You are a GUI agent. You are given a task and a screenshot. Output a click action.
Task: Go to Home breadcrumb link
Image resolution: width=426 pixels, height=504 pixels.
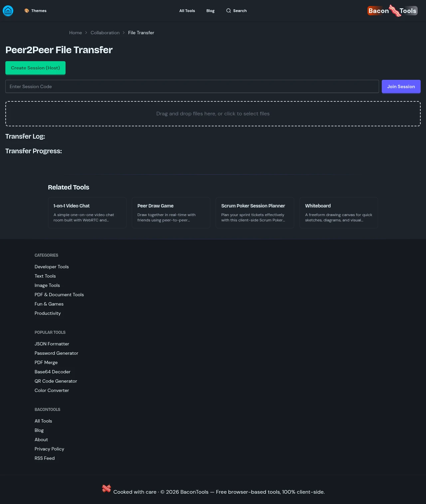pyautogui.click(x=76, y=33)
